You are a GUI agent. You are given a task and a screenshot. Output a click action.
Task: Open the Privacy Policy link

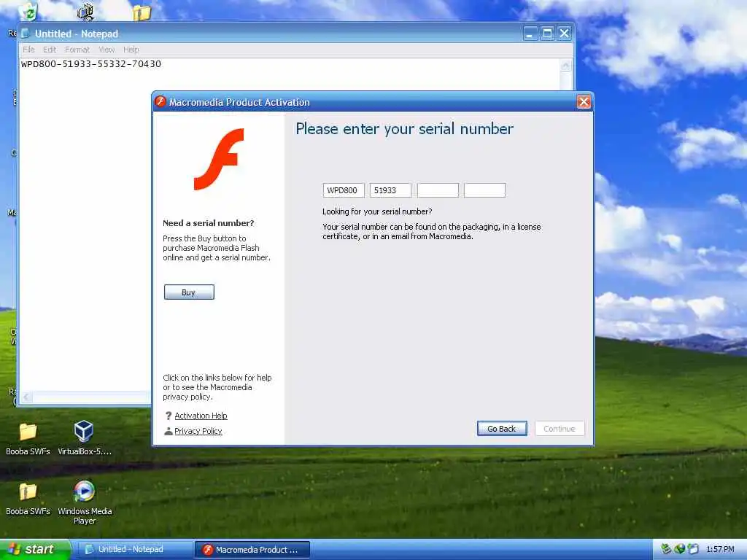click(x=198, y=431)
